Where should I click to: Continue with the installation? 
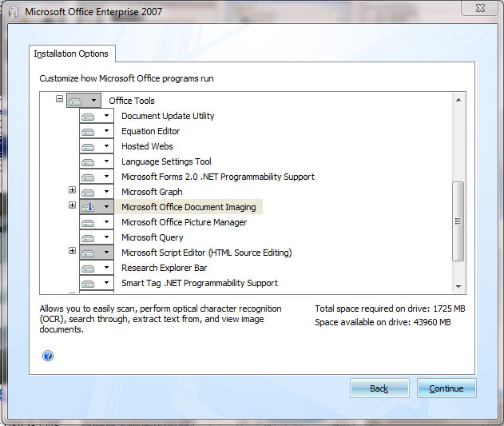(446, 388)
